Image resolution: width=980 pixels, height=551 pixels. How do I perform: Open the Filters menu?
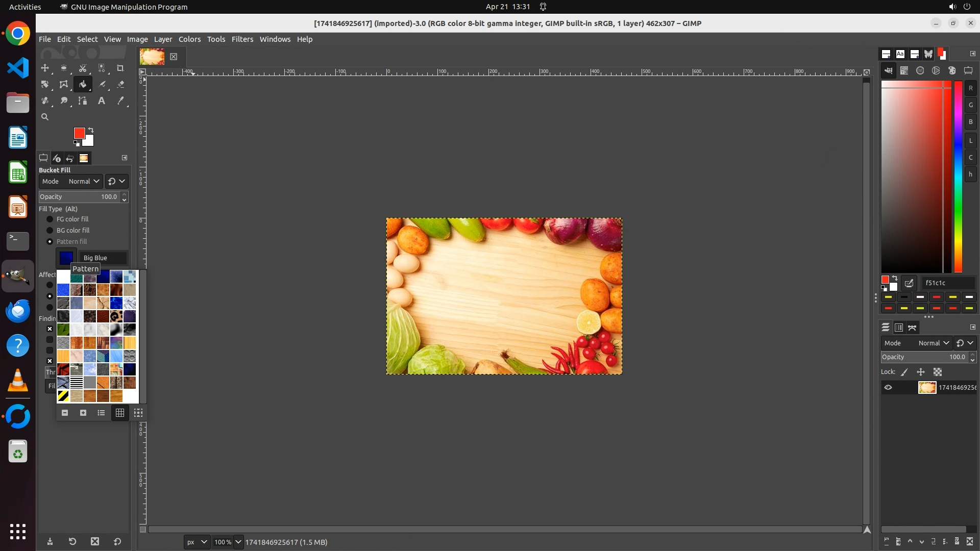[242, 39]
